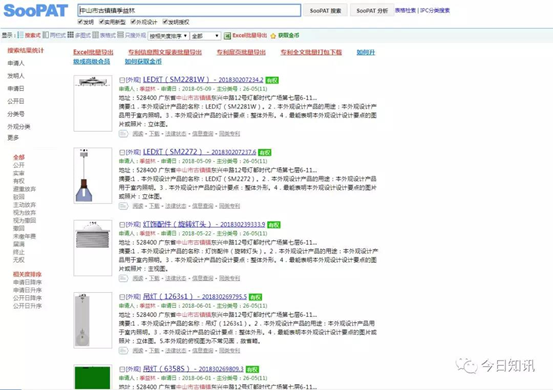
Task: Click the green 有权 badge on SM2281W
Action: 272,80
